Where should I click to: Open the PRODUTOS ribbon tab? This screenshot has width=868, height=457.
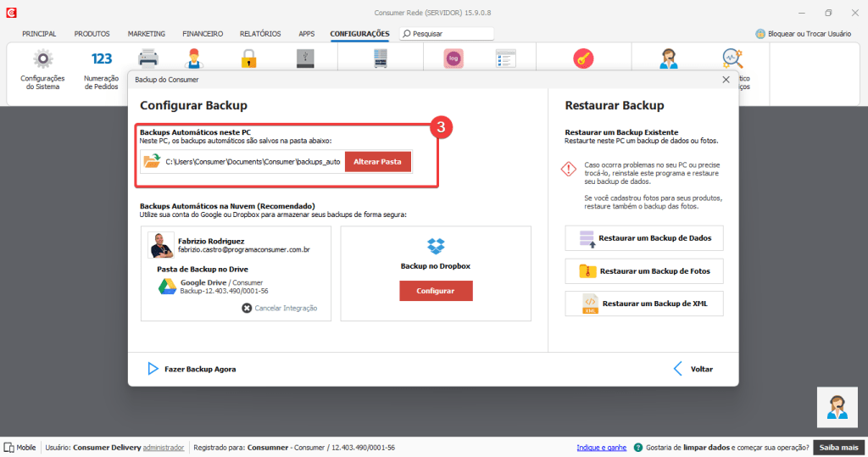tap(92, 34)
